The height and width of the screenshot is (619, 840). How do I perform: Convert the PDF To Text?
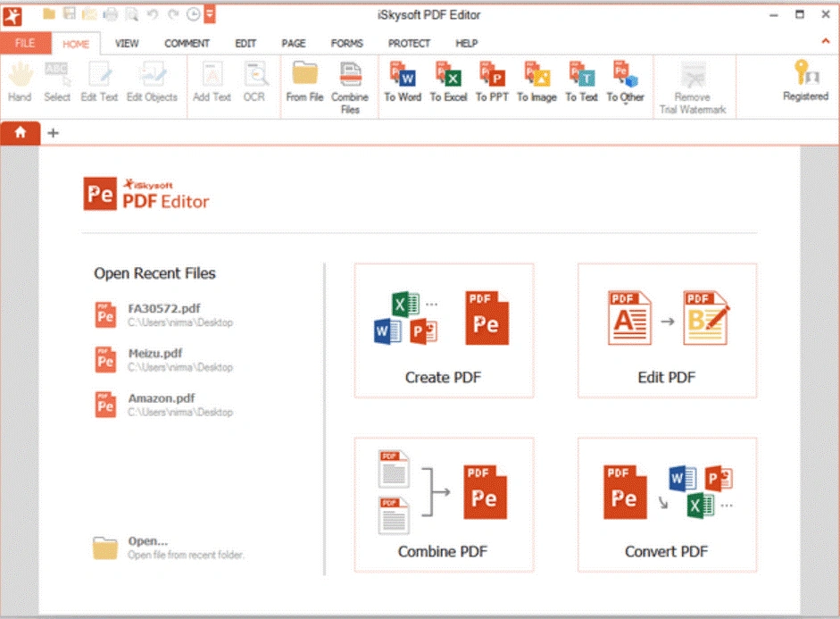point(581,82)
